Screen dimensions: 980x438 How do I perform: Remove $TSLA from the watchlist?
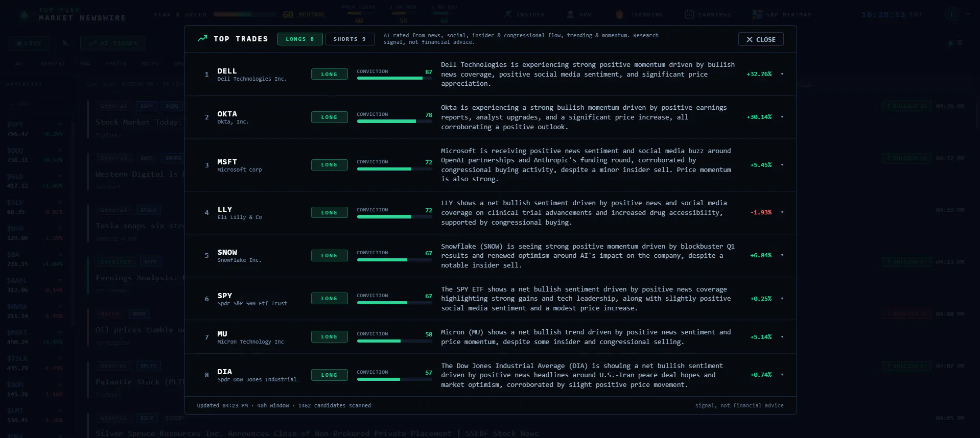point(60,358)
